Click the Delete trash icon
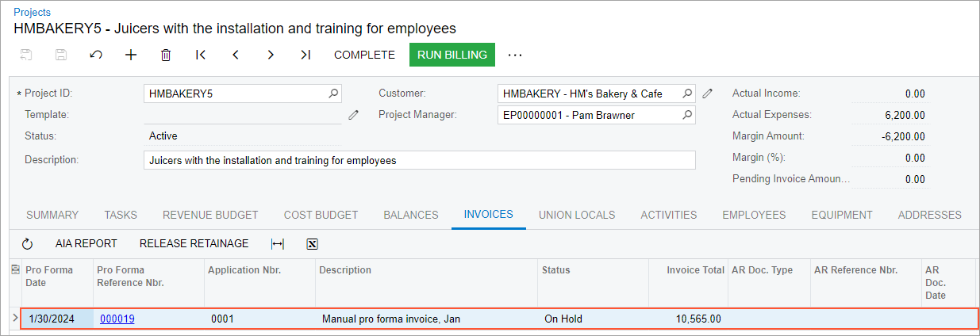980x336 pixels. [166, 55]
